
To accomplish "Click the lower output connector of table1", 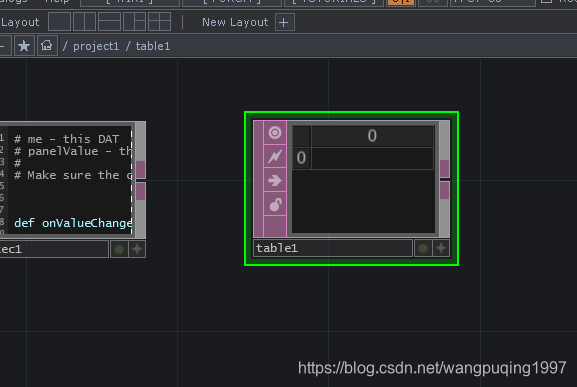I will [445, 191].
